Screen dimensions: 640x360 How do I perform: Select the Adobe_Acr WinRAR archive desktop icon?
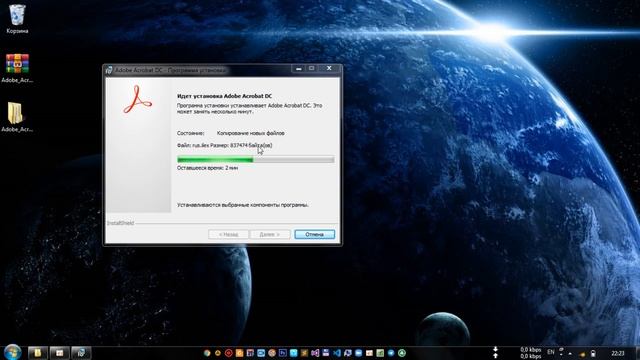click(17, 68)
